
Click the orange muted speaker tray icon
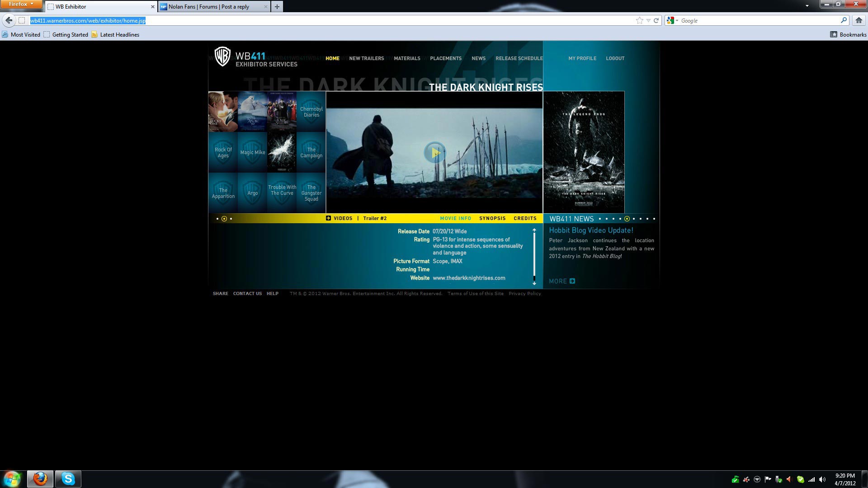(x=789, y=479)
